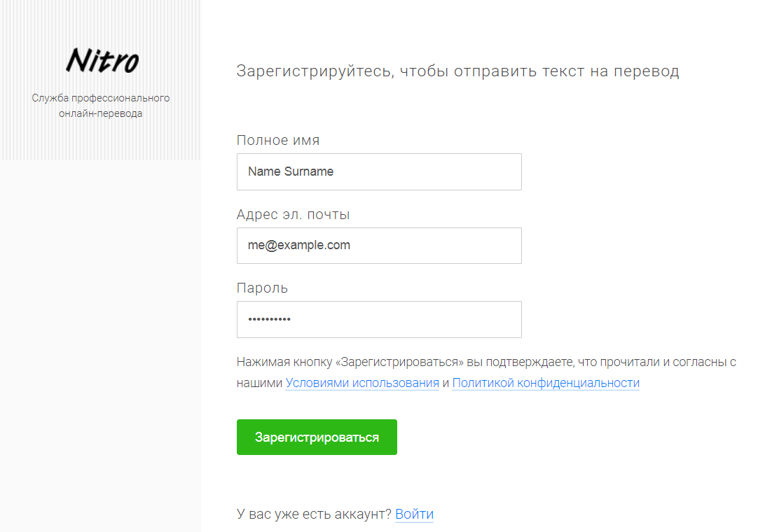This screenshot has height=532, width=765.
Task: Click the Служба профессионального онлайн-перевода tagline
Action: pyautogui.click(x=100, y=106)
